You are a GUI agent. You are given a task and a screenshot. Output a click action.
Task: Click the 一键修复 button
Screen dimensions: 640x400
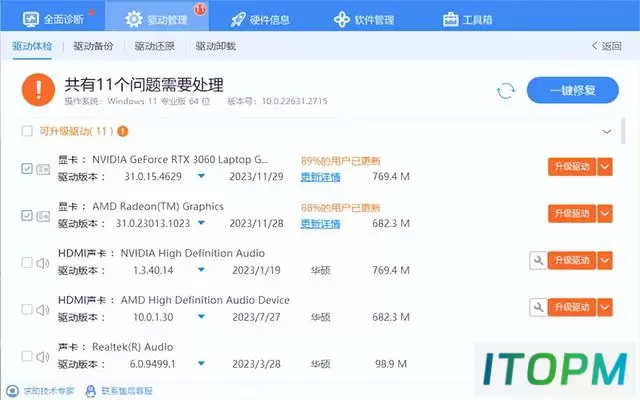[573, 90]
